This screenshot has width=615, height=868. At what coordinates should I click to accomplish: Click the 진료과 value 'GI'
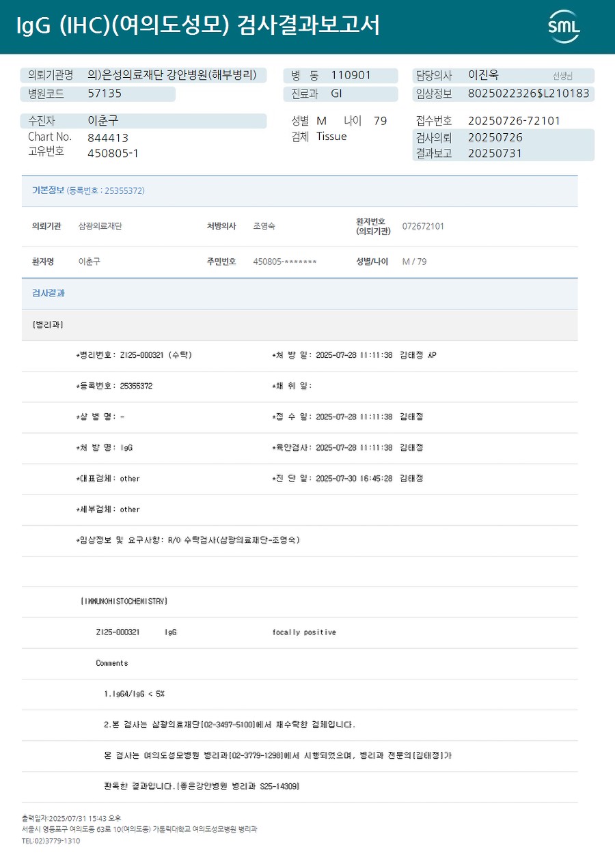point(337,94)
